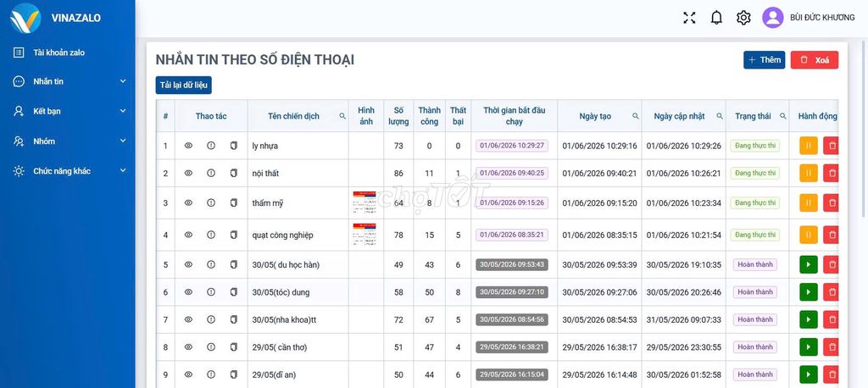Start the '29/05( cần thơ)' campaign
Image resolution: width=868 pixels, height=388 pixels.
click(x=808, y=347)
